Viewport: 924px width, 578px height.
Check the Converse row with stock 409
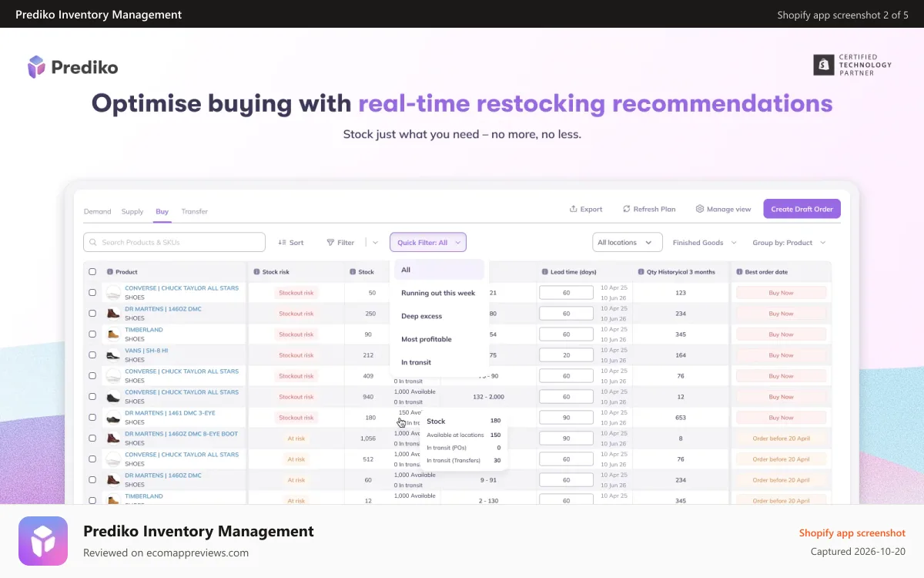92,376
